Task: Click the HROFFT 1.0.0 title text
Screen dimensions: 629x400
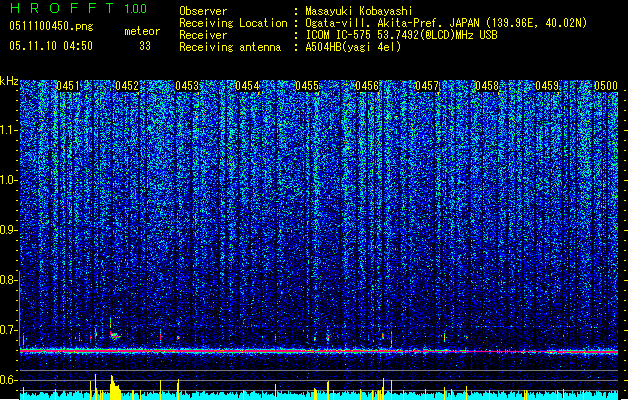Action: pyautogui.click(x=79, y=8)
